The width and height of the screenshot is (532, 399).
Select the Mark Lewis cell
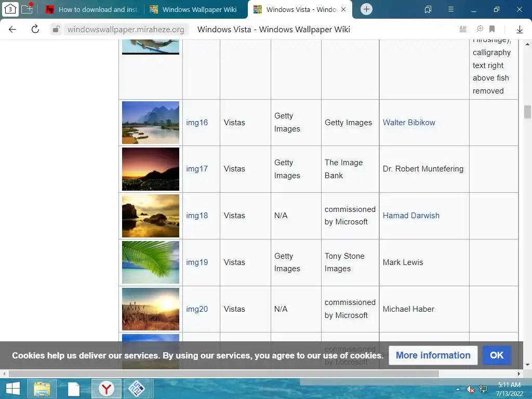424,262
